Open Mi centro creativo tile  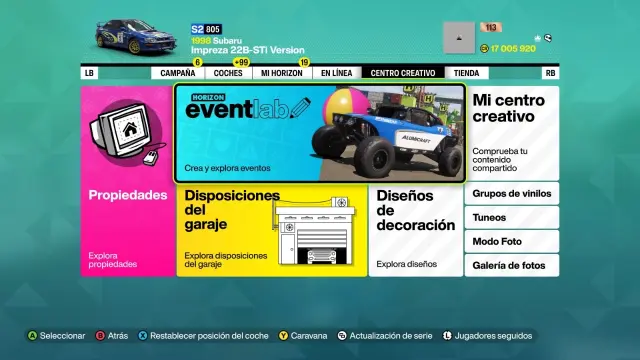click(x=513, y=133)
